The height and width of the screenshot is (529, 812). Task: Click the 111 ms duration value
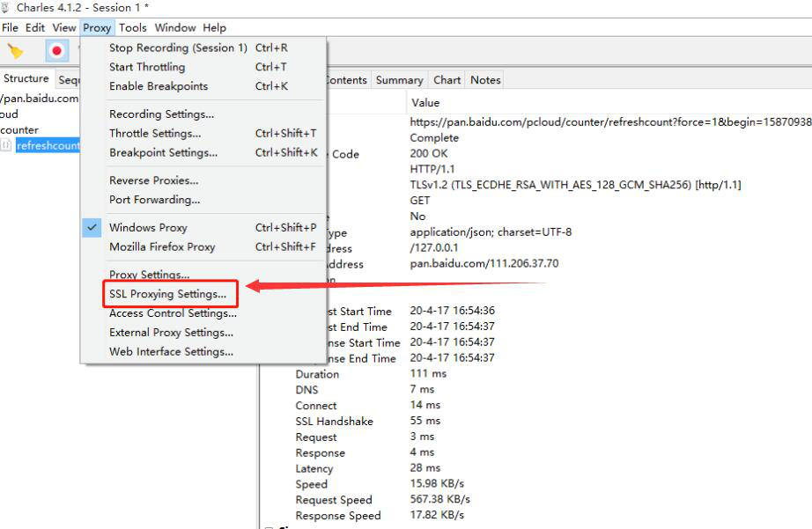click(x=428, y=373)
